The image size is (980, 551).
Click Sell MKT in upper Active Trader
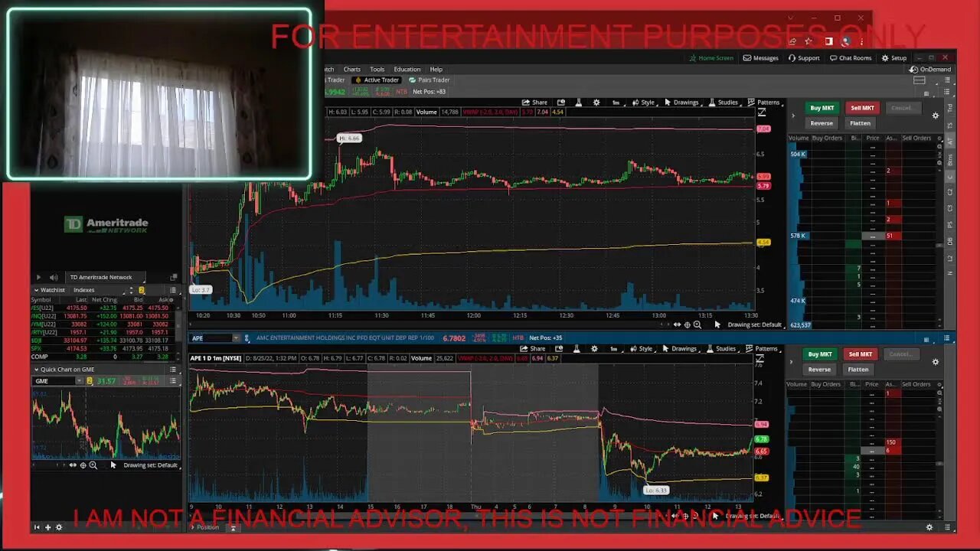pyautogui.click(x=862, y=108)
